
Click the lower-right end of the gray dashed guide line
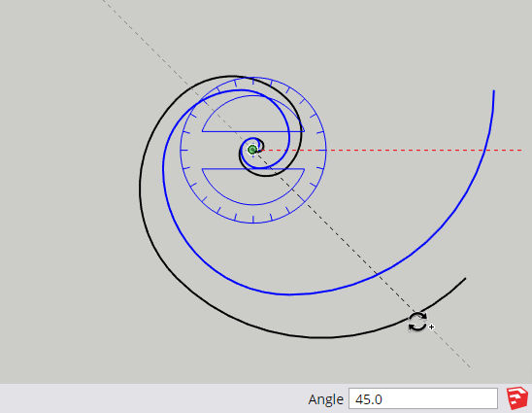(470, 367)
